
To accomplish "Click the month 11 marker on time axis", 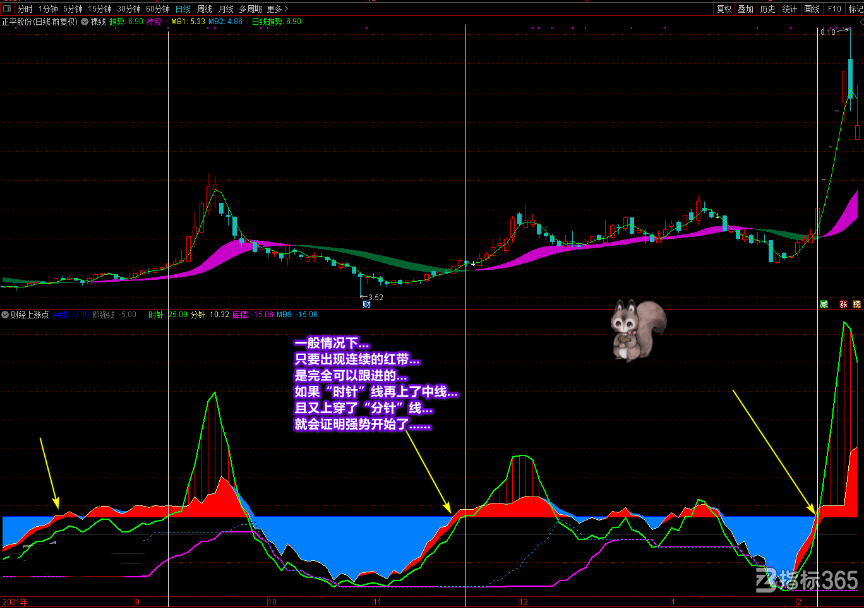I will point(377,602).
